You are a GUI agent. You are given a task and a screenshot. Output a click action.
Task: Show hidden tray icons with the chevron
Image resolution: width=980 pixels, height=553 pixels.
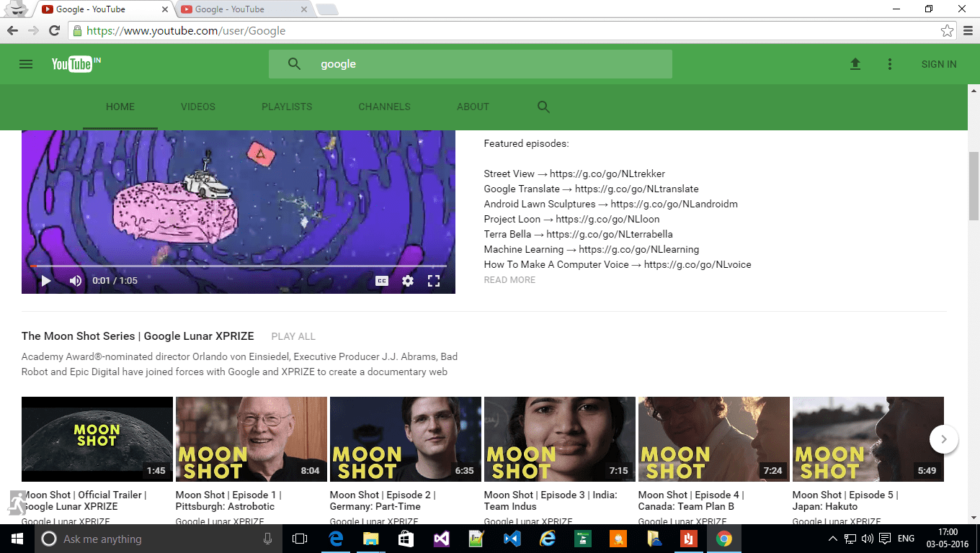(832, 539)
